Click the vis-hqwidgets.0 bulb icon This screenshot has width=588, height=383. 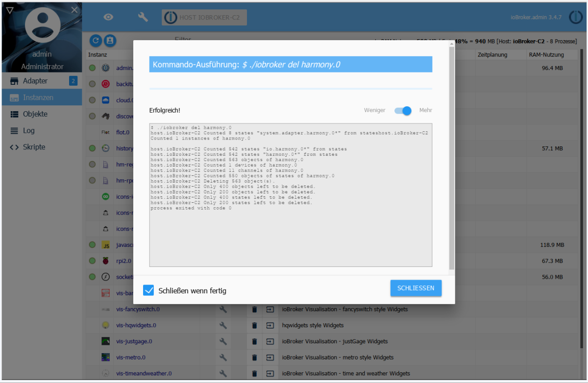pyautogui.click(x=105, y=325)
